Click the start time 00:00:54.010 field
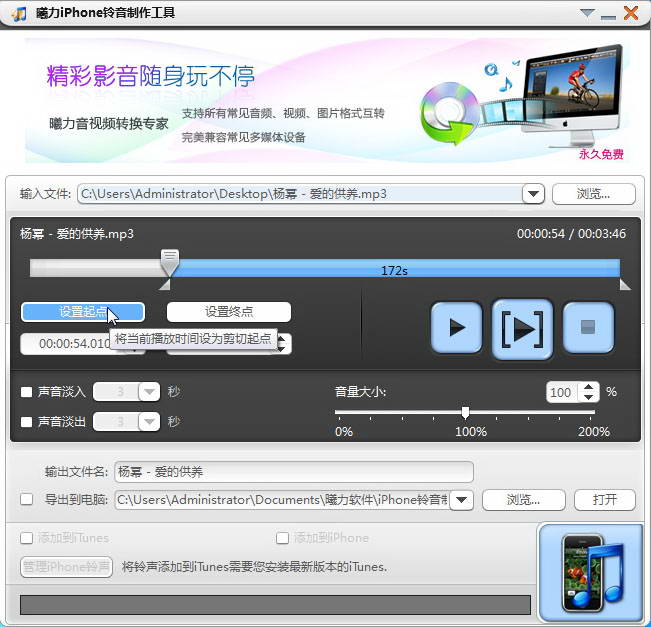This screenshot has width=651, height=627. (75, 344)
